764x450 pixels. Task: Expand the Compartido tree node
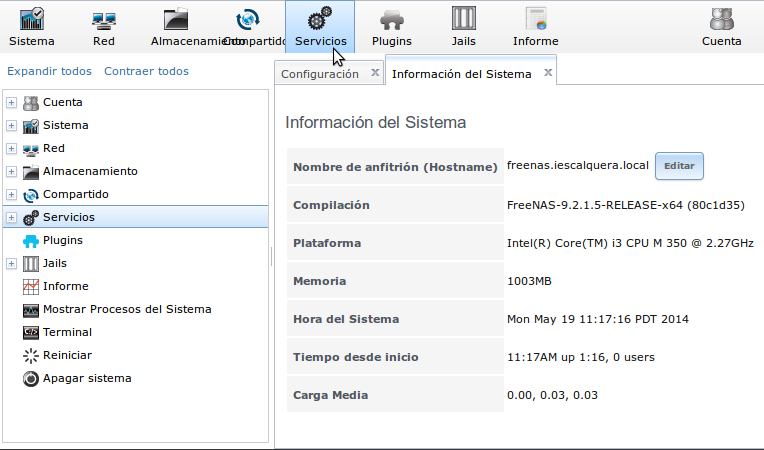[11, 194]
